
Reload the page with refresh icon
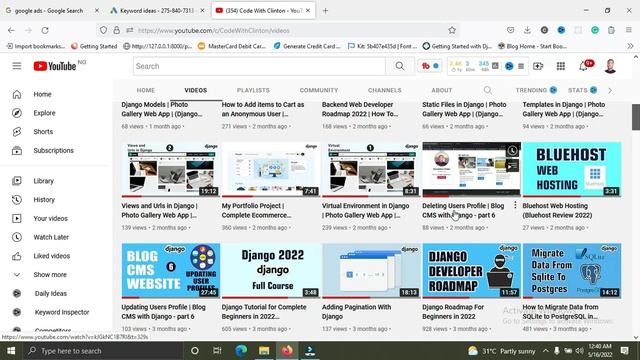45,30
